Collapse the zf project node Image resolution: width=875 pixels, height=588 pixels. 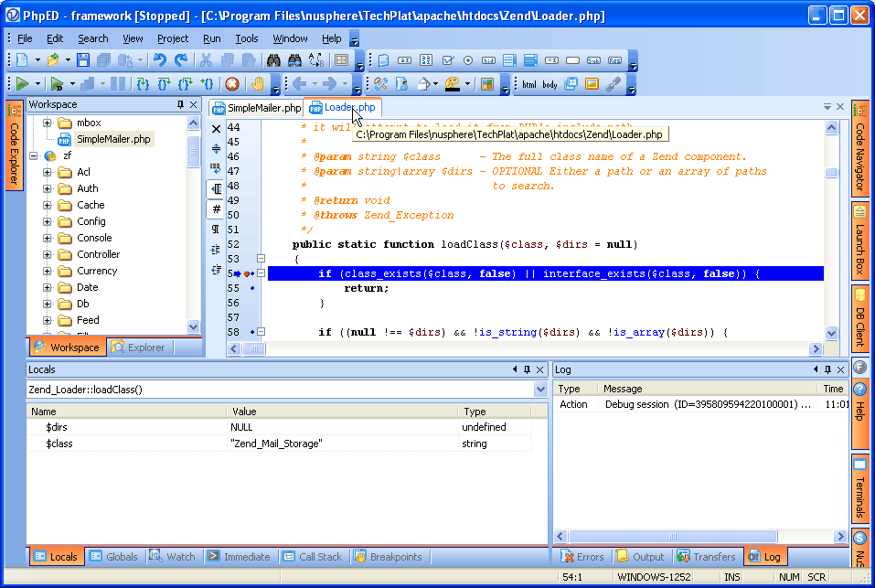point(34,155)
